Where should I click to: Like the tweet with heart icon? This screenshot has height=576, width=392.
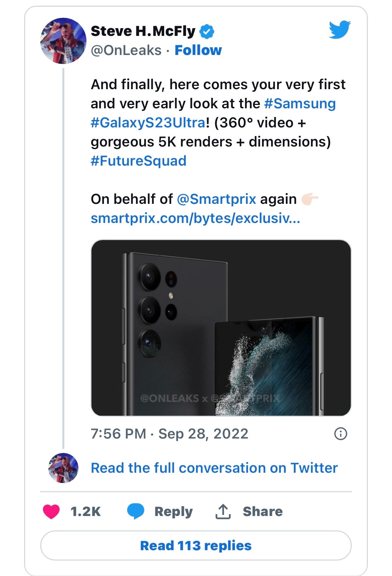[51, 512]
